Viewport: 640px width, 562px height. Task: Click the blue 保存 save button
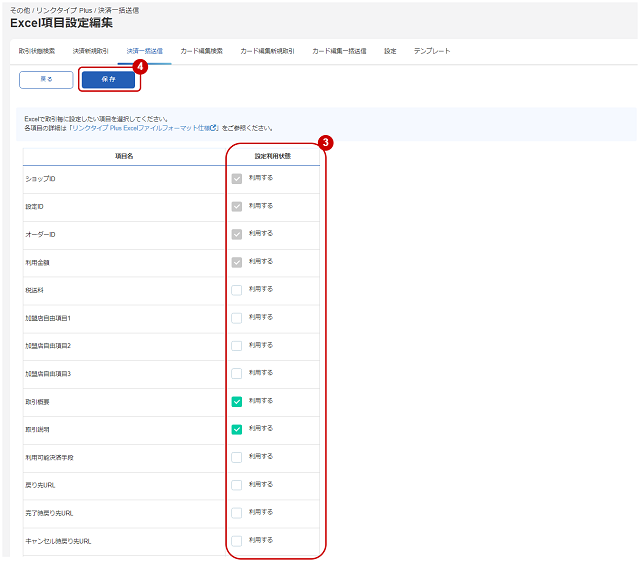coord(108,80)
